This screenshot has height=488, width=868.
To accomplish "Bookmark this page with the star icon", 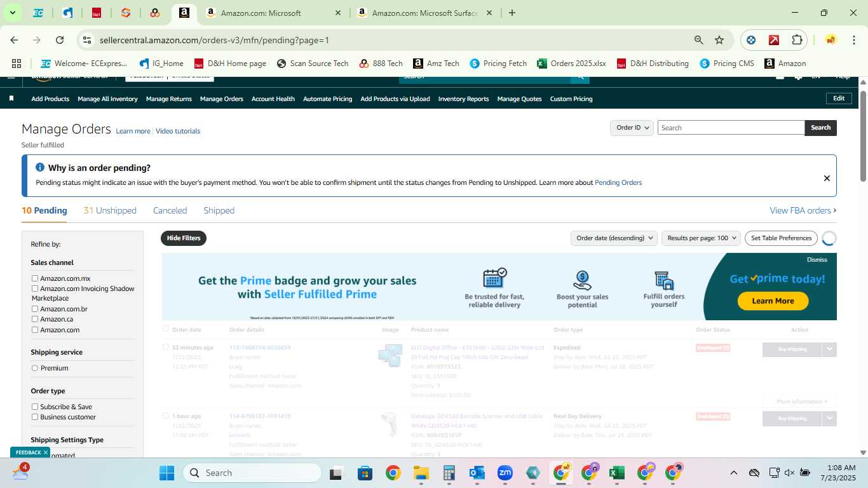I will point(719,40).
